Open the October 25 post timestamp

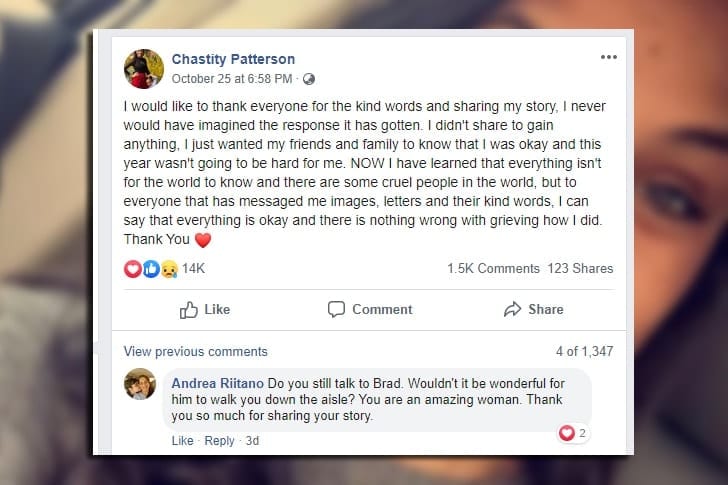point(232,79)
